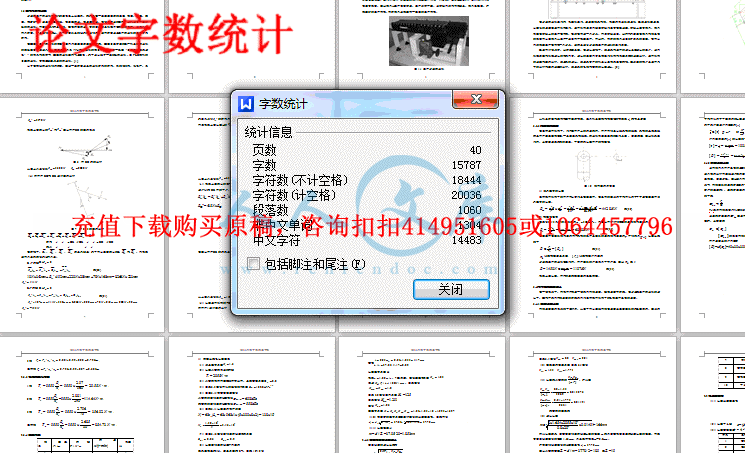Click the WPS W icon in dialog title

pos(246,104)
